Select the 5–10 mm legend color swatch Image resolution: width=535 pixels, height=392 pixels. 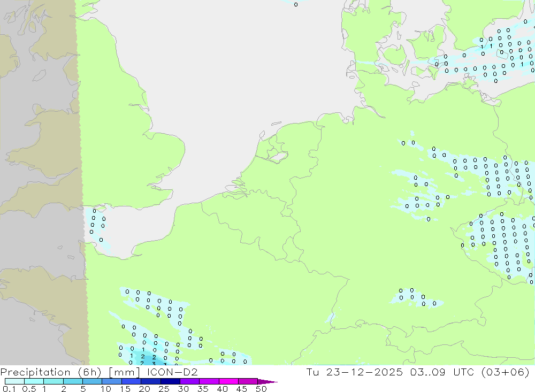tap(92, 381)
